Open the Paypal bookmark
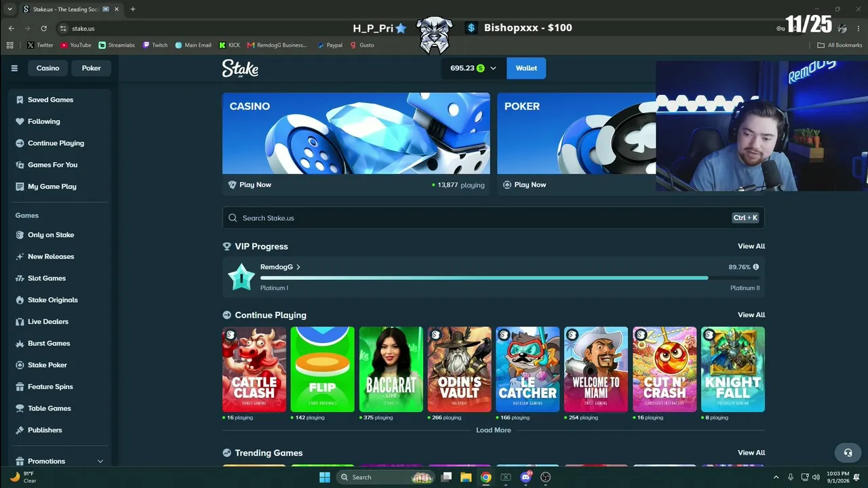Viewport: 868px width, 488px height. [330, 45]
